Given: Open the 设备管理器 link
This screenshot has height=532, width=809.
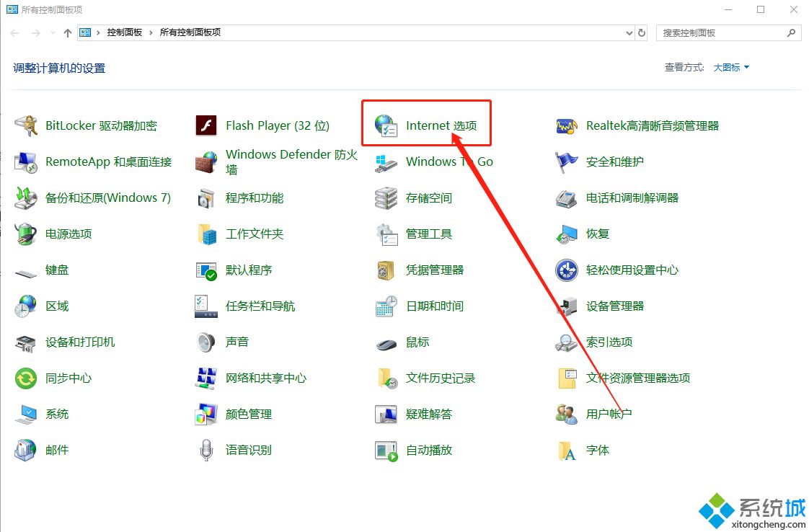Looking at the screenshot, I should [614, 306].
